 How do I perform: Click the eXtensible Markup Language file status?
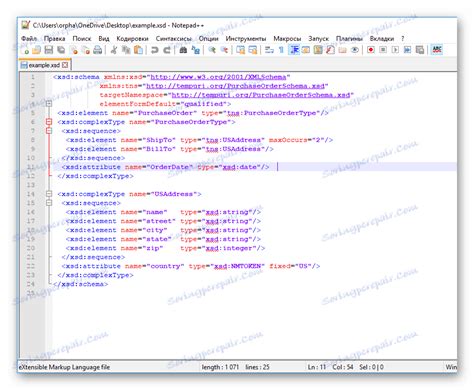point(64,367)
